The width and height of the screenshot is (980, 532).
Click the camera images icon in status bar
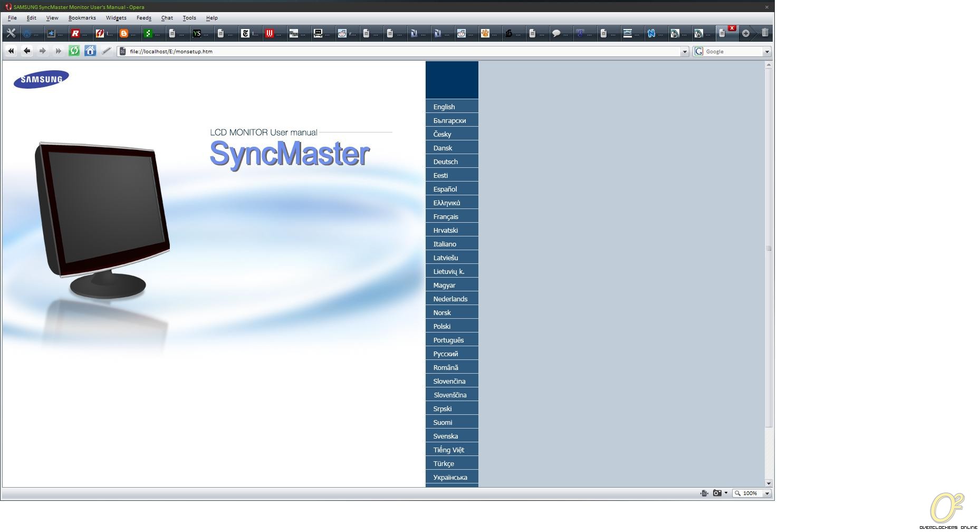click(x=717, y=493)
